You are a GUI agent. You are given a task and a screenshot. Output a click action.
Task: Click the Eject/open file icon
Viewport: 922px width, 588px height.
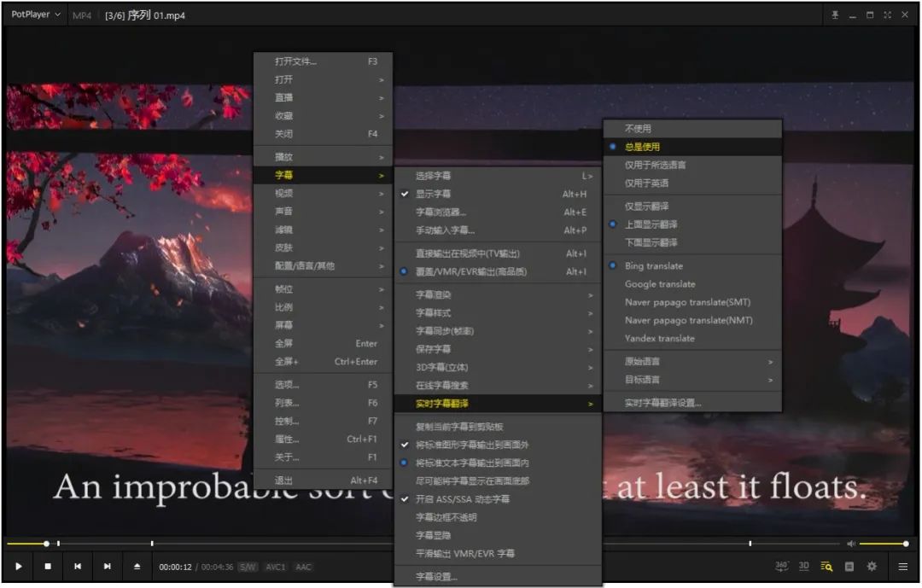(137, 567)
